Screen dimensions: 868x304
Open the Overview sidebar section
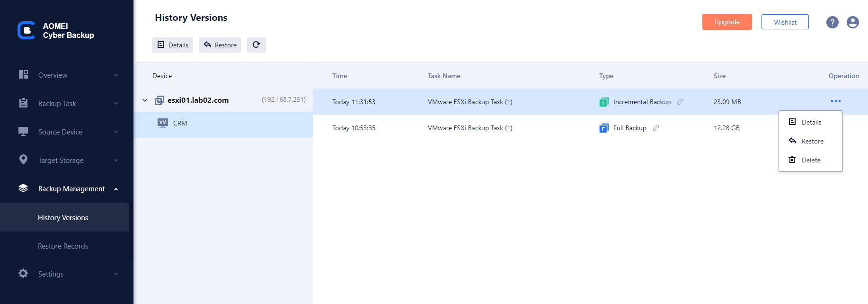[x=67, y=75]
